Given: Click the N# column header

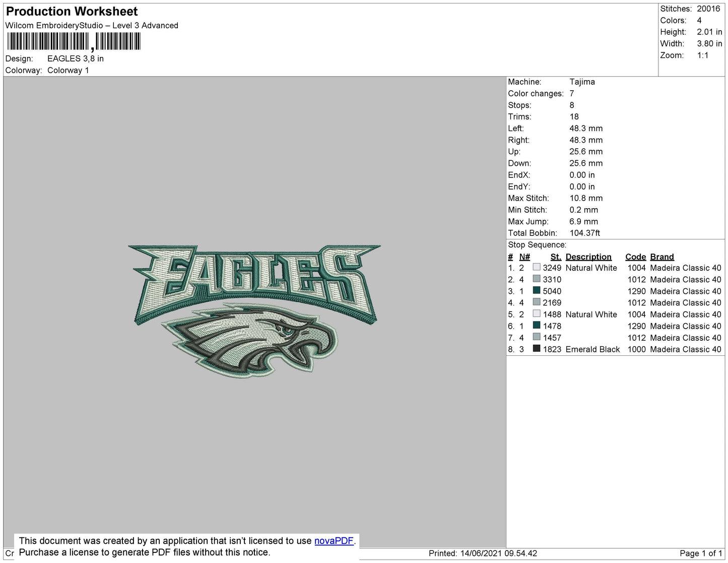Looking at the screenshot, I should click(524, 257).
